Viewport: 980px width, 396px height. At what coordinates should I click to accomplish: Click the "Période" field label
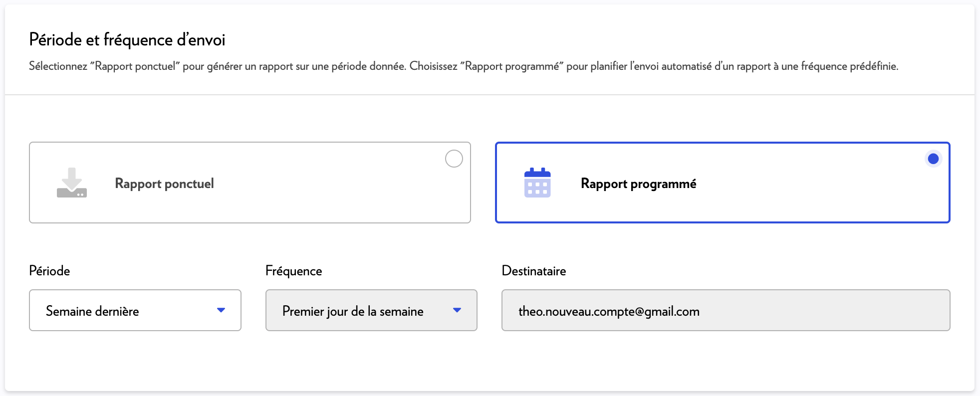49,271
